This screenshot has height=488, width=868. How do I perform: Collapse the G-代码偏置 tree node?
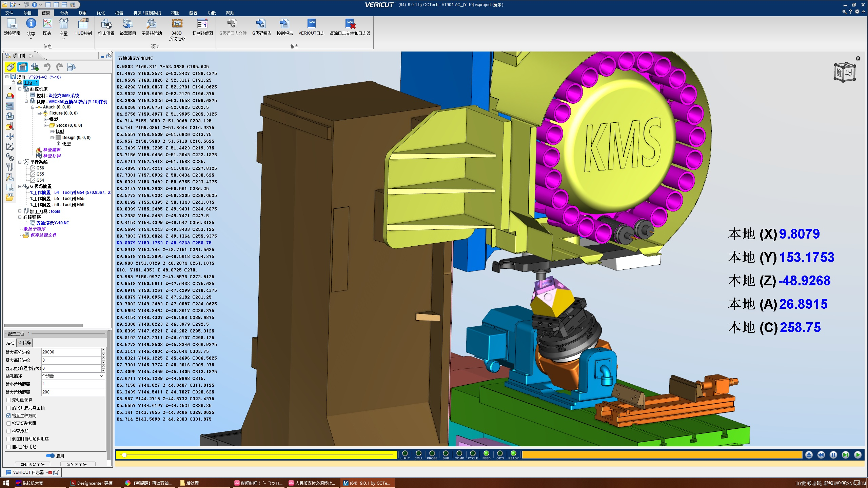point(20,186)
